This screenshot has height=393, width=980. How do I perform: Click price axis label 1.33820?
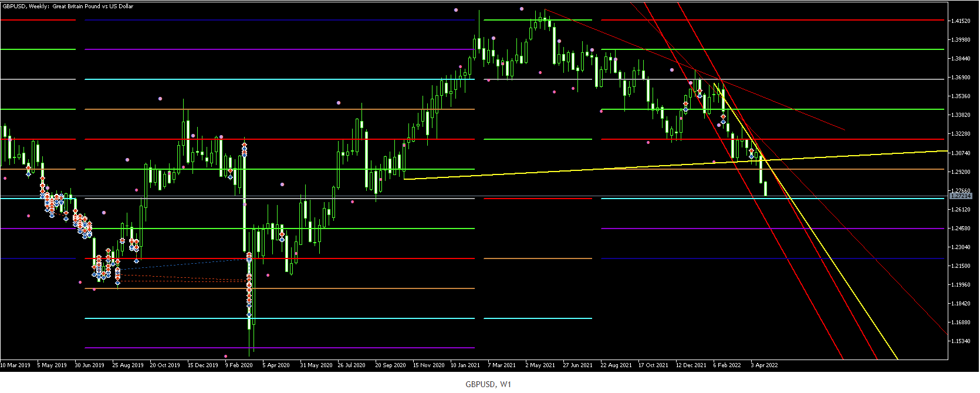click(960, 115)
